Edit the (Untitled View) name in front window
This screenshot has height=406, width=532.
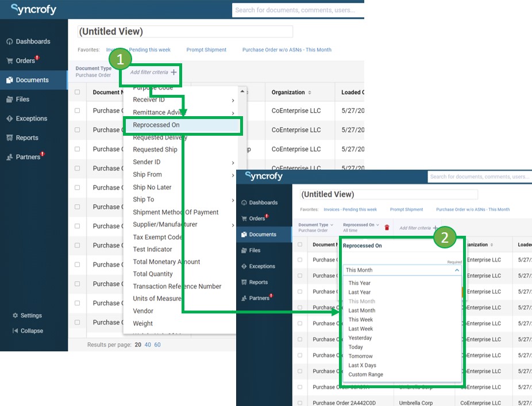[x=389, y=194]
